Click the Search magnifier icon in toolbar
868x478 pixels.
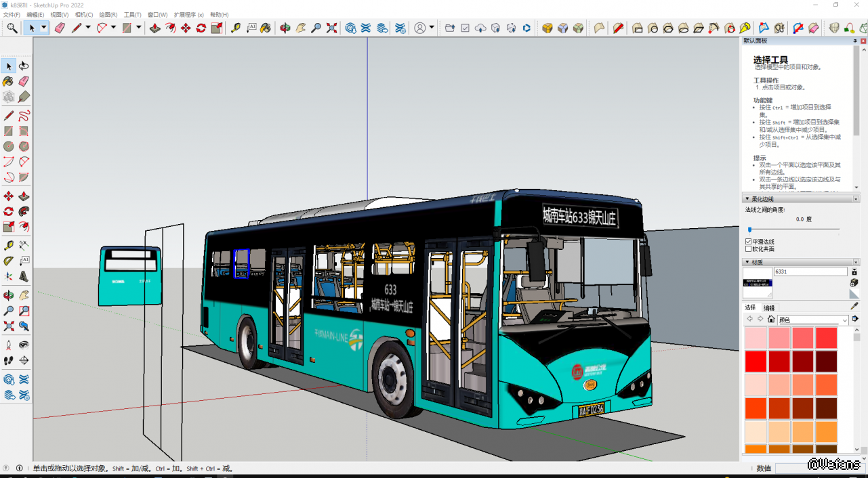point(12,28)
